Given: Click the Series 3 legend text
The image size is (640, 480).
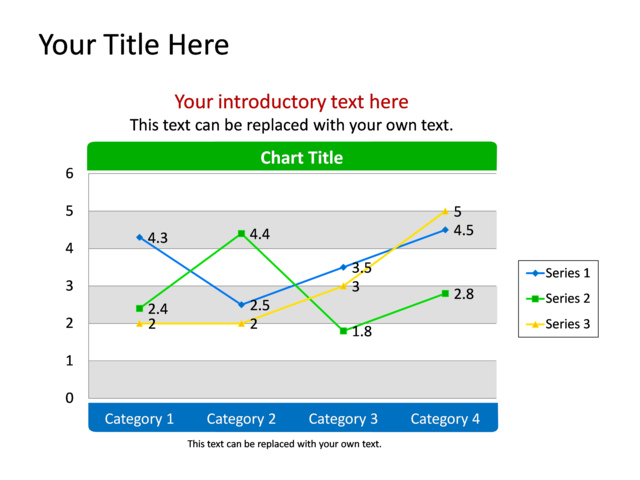Looking at the screenshot, I should 568,324.
